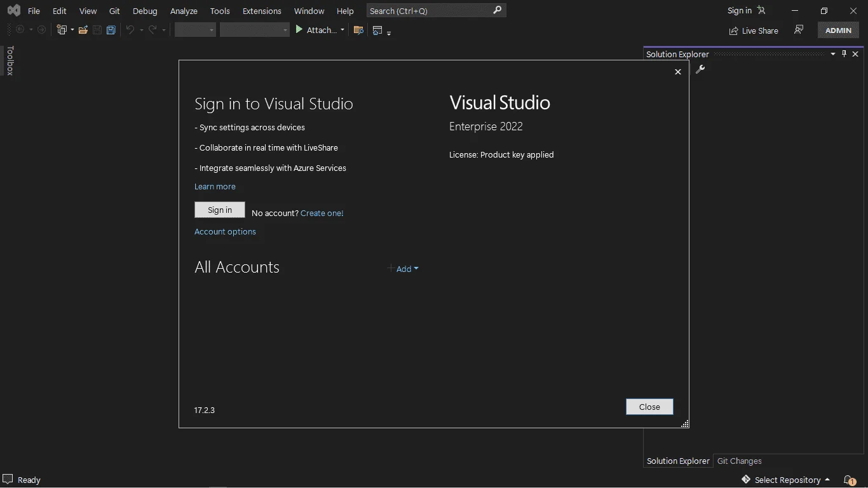Click the License: Product key applied text
This screenshot has height=488, width=868.
(501, 155)
